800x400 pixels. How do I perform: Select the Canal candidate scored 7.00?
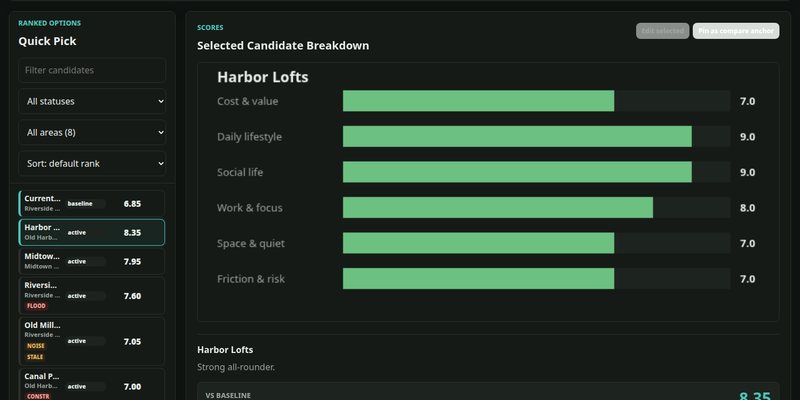(92, 386)
